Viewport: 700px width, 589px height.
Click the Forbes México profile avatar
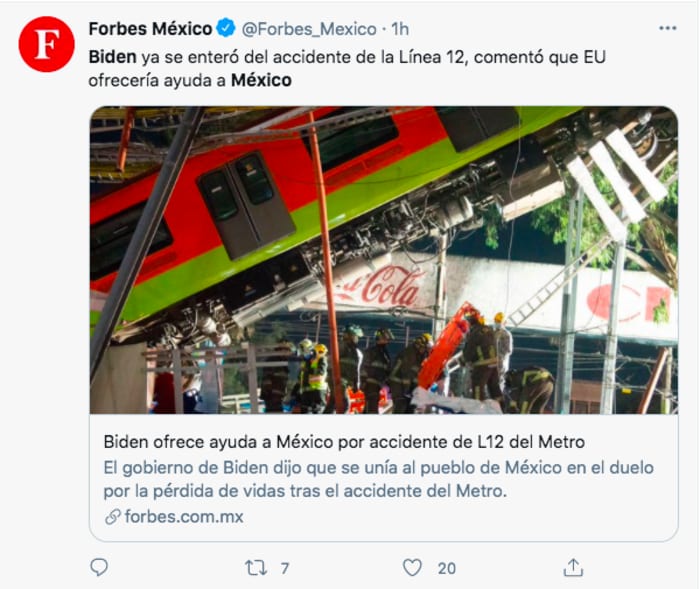click(x=46, y=44)
